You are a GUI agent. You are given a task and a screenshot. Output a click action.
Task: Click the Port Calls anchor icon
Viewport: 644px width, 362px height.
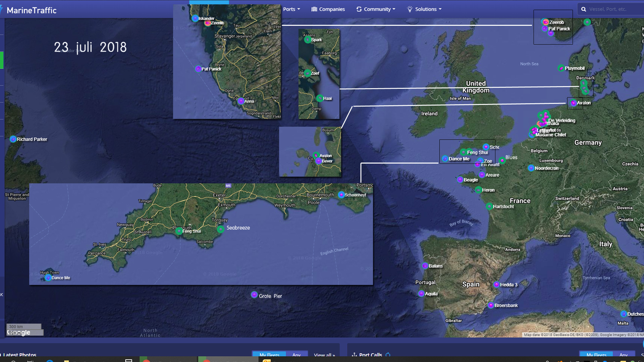click(354, 355)
